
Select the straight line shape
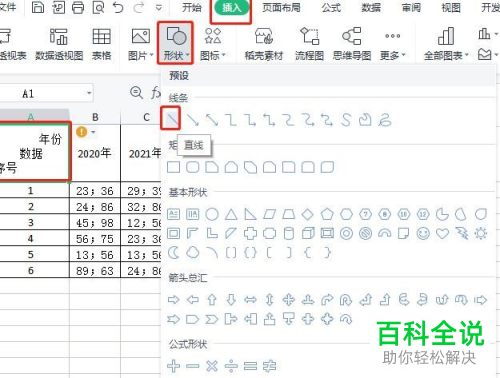173,119
